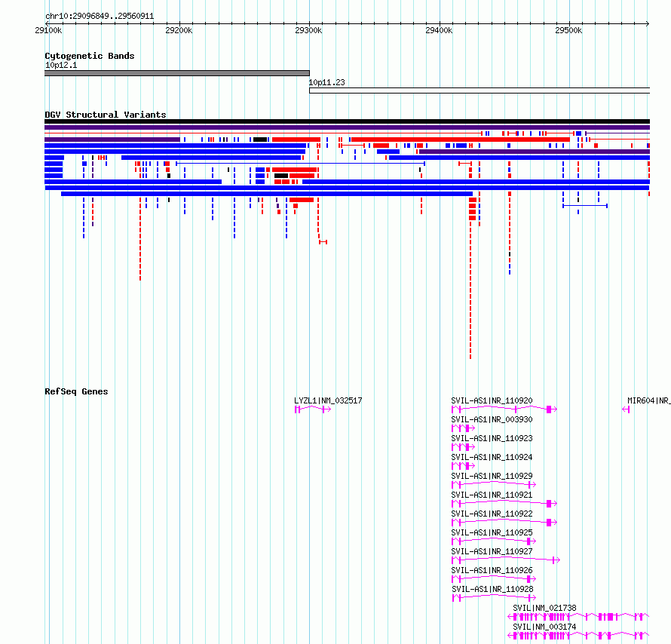Click the SVIL-AS1 NR_110927 gene model glyph
671x644 pixels.
(506, 560)
